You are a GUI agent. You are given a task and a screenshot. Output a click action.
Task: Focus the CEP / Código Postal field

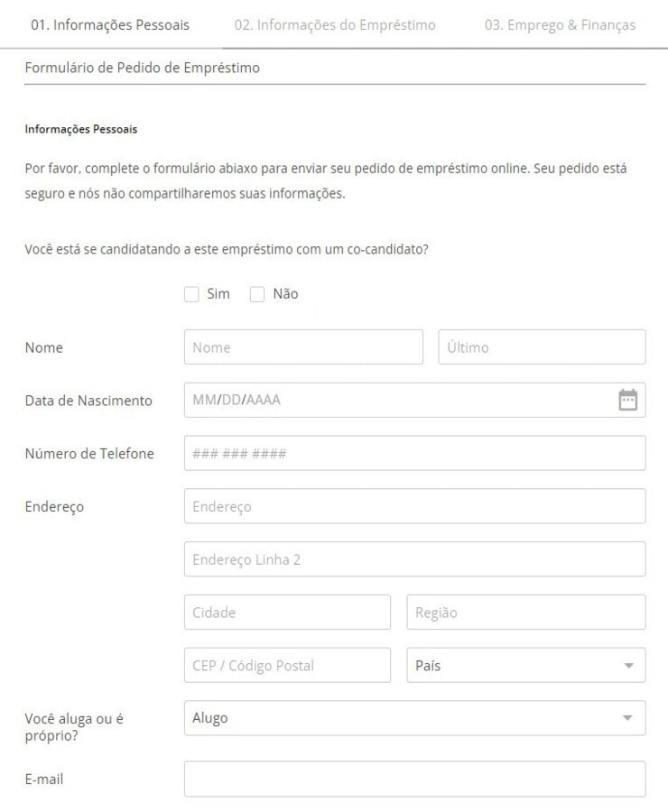tap(287, 666)
